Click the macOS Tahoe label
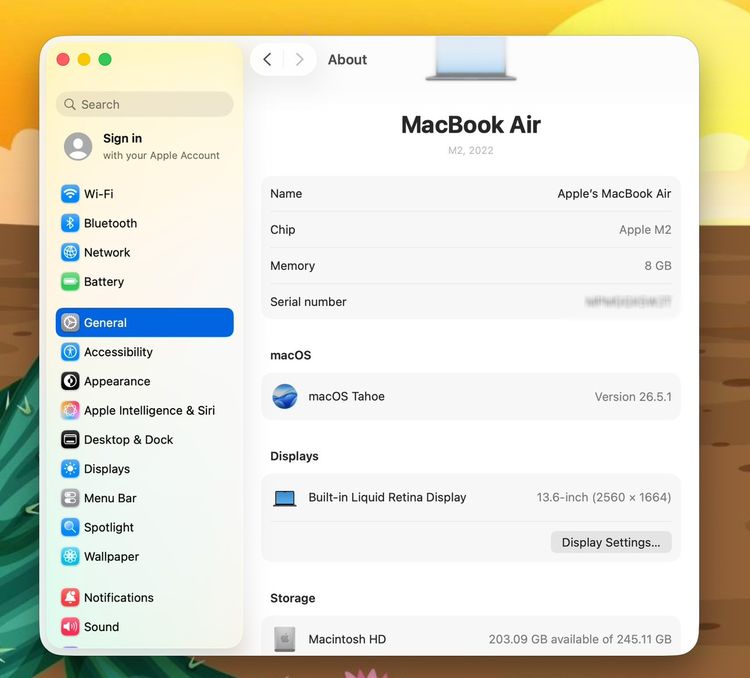The width and height of the screenshot is (750, 678). pos(346,396)
